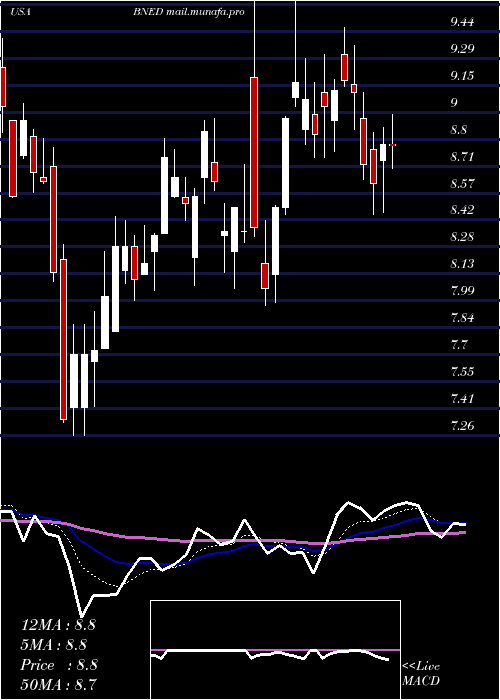Click the 8.28 price axis label
This screenshot has height=700, width=500.
coord(462,237)
